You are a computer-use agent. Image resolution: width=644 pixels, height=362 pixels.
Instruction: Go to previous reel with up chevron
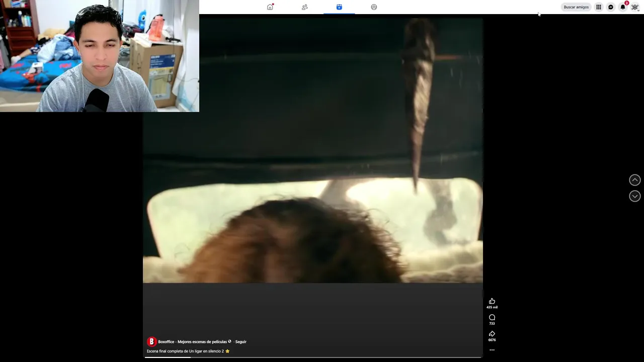[x=635, y=180]
